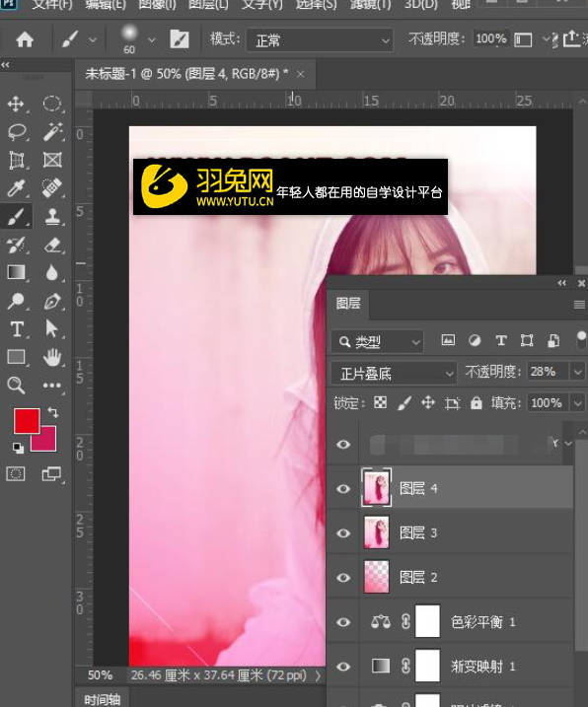Toggle the layer filter switch
This screenshot has width=588, height=707.
point(582,340)
